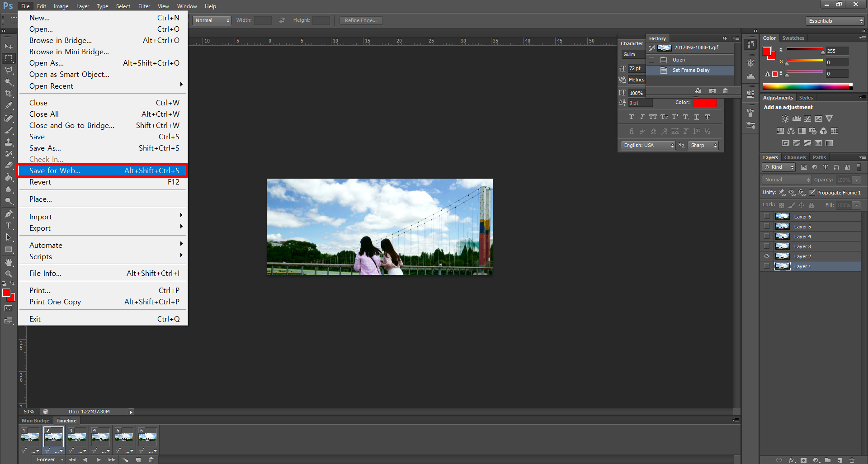The width and height of the screenshot is (868, 464).
Task: Click the timeline play button
Action: tap(98, 459)
